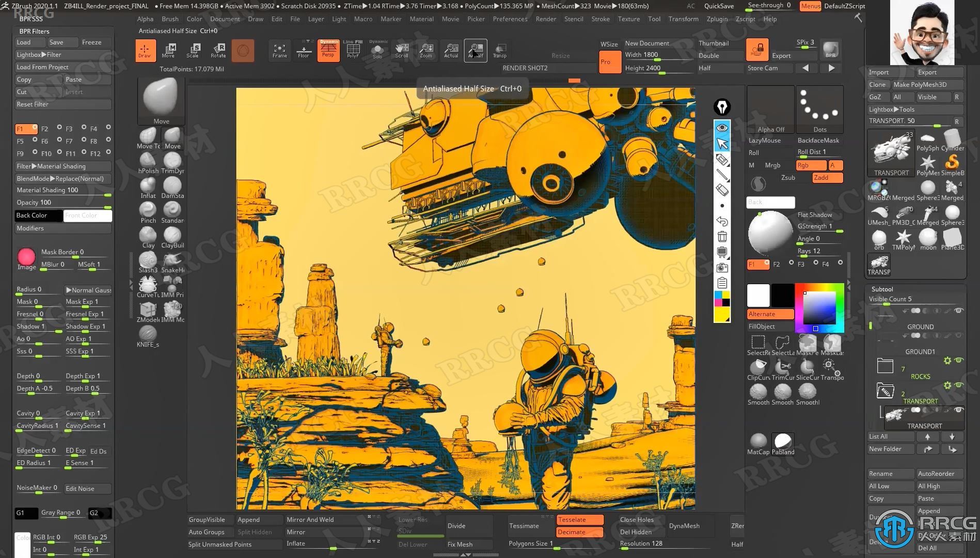Screen dimensions: 980x558
Task: Open the Zplugin menu
Action: [x=717, y=19]
